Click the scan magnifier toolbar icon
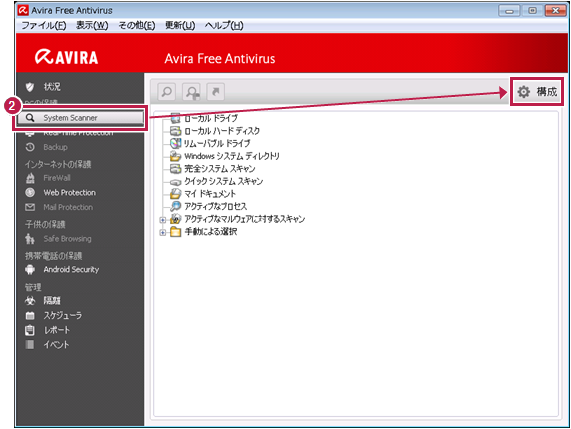This screenshot has width=571, height=429. [167, 91]
